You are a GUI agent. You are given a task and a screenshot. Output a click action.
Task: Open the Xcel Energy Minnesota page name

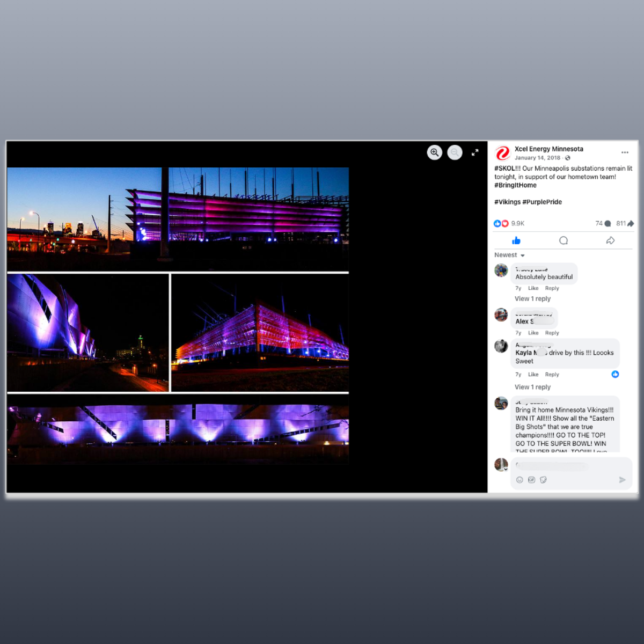point(549,149)
